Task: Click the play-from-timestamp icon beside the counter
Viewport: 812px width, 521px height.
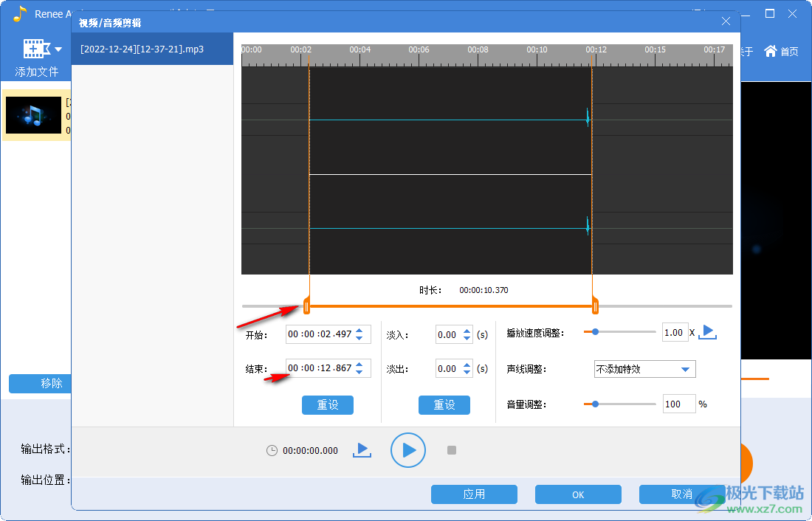Action: tap(362, 450)
